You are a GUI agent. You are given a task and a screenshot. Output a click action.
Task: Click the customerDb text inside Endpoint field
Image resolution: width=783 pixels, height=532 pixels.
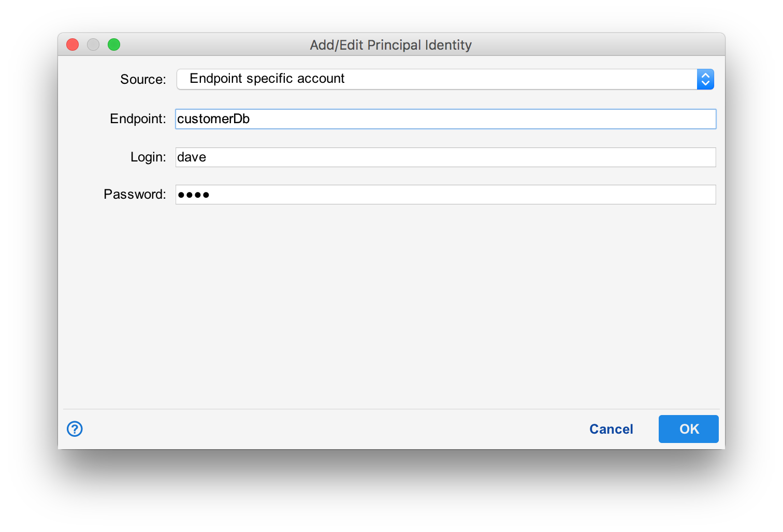(213, 119)
